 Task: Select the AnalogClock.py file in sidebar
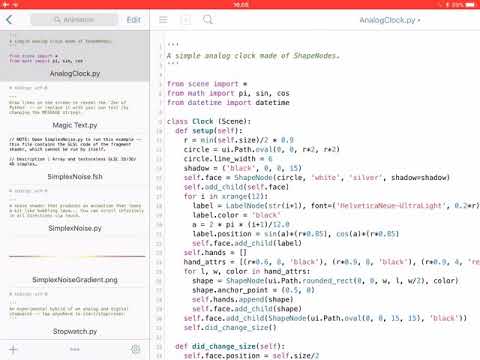(x=75, y=56)
